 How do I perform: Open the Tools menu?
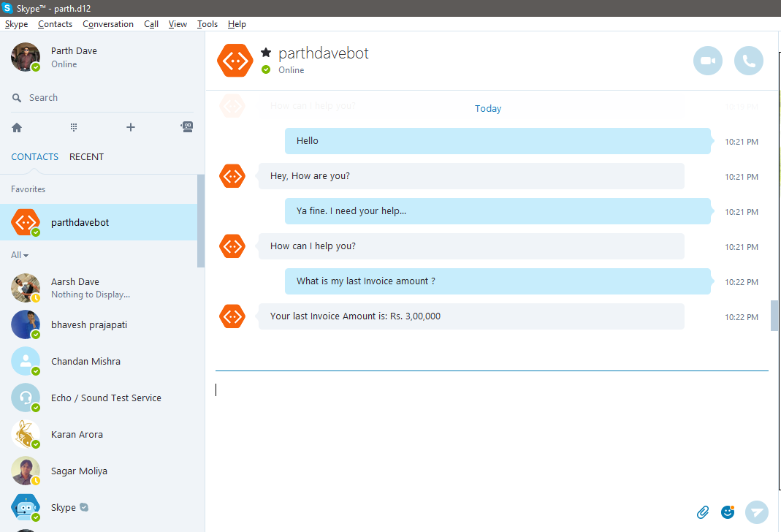[207, 23]
